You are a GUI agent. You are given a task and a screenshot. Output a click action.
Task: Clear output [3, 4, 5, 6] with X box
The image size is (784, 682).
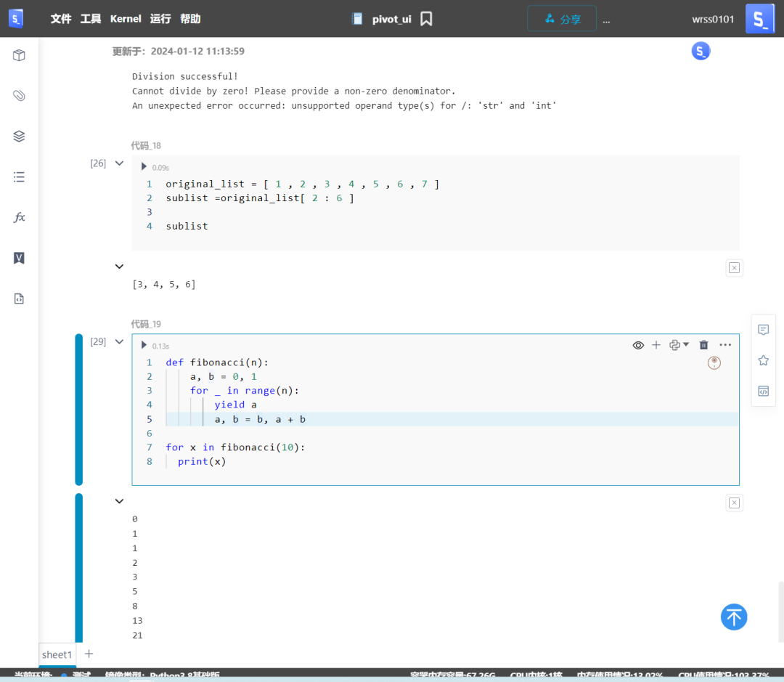734,268
